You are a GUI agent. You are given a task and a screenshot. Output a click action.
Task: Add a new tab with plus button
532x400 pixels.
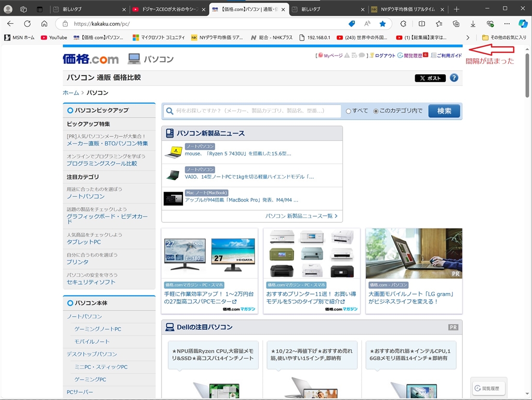[x=457, y=9]
